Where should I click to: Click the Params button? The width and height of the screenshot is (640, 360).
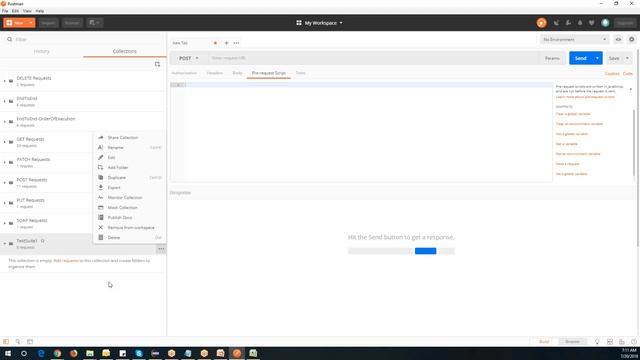click(x=552, y=58)
